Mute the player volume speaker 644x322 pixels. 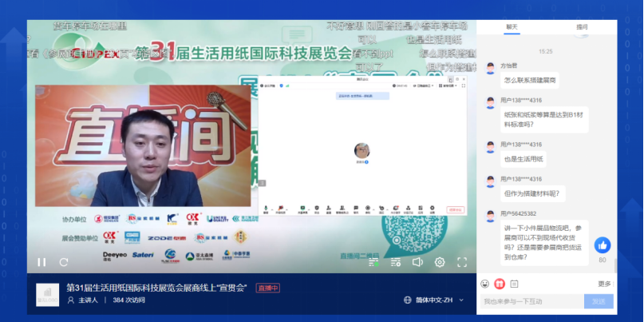(417, 262)
